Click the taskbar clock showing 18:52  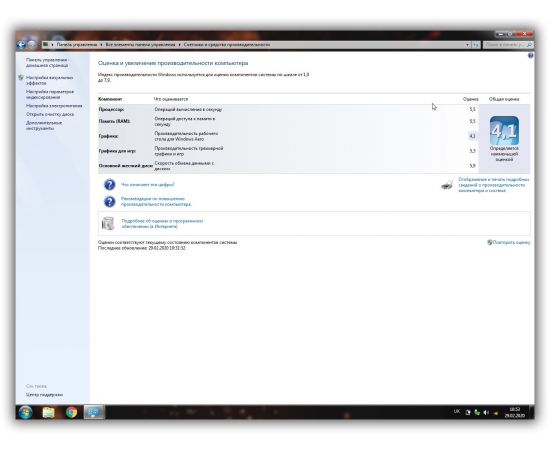coord(515,412)
